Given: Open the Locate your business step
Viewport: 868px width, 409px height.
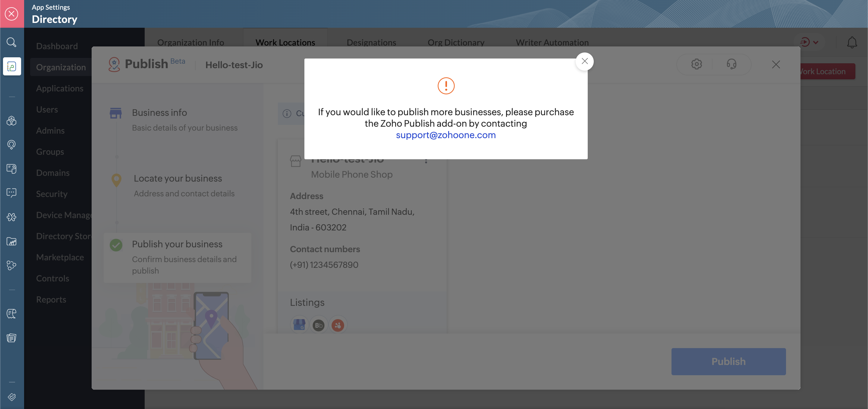Looking at the screenshot, I should click(x=178, y=178).
